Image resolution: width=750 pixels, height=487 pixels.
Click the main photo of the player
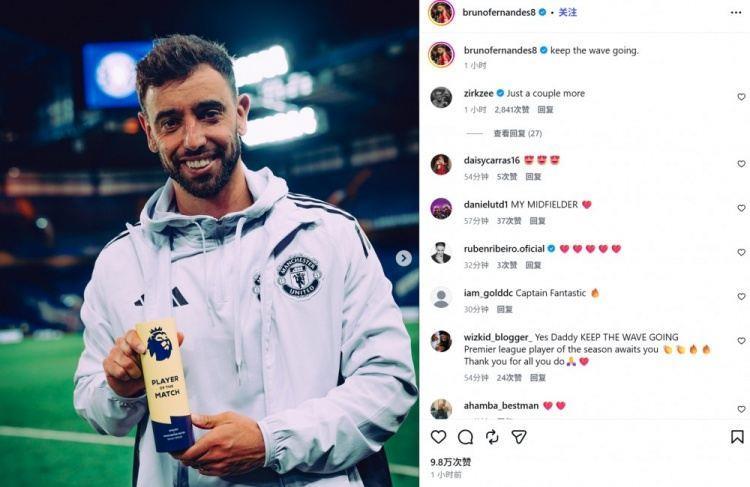(210, 244)
